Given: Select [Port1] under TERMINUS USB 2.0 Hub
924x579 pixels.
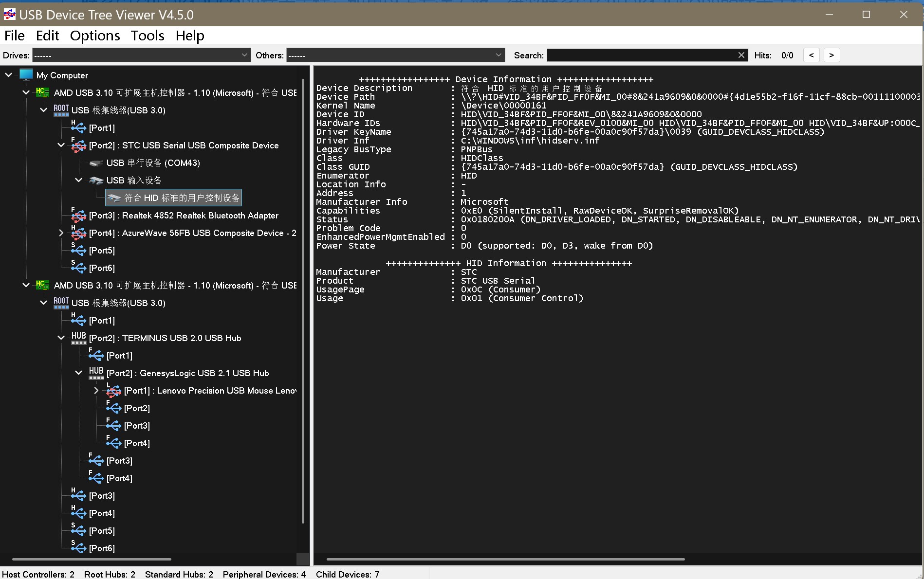Looking at the screenshot, I should click(119, 355).
